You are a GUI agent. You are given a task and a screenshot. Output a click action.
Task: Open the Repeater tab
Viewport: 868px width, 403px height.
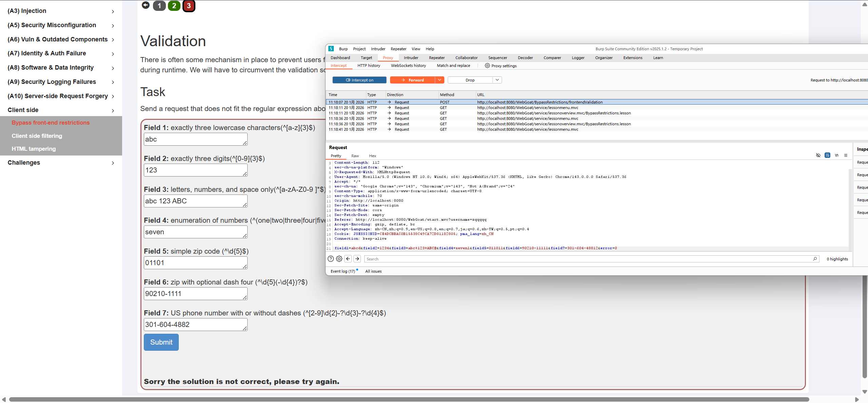(x=437, y=58)
